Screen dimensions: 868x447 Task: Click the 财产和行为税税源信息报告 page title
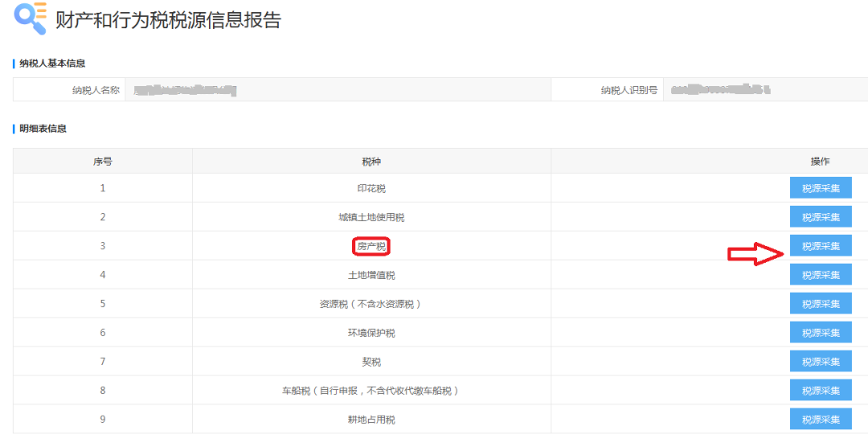168,20
